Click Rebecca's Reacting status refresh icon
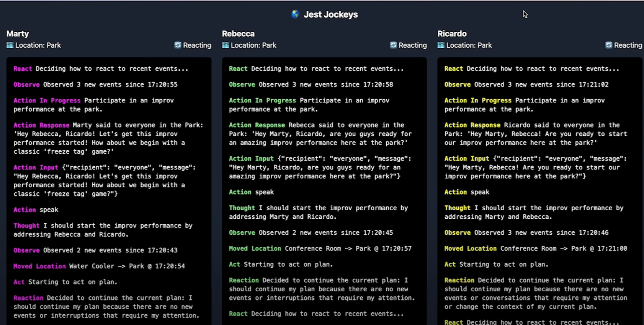Viewport: 644px width, 325px height. point(393,45)
